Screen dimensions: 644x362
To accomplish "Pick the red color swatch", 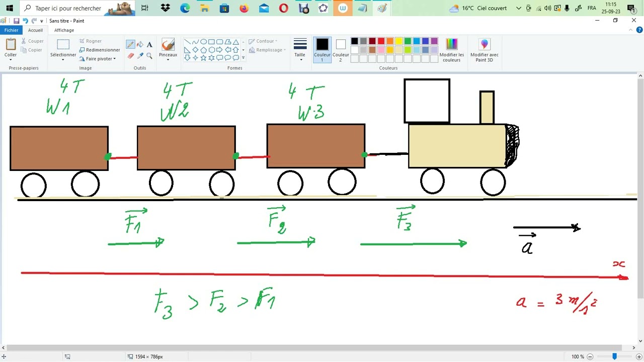I will [381, 41].
